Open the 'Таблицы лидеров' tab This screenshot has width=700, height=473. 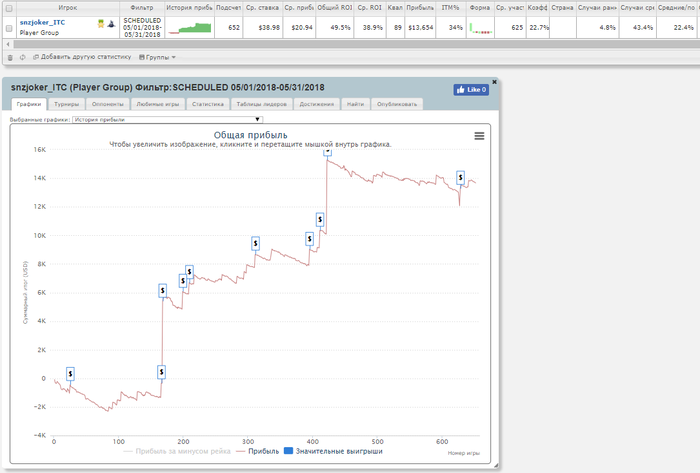pyautogui.click(x=262, y=104)
